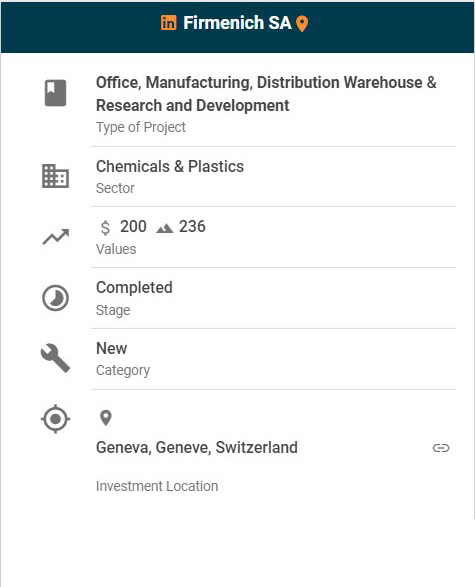Click the orange map pin in header

click(x=302, y=24)
